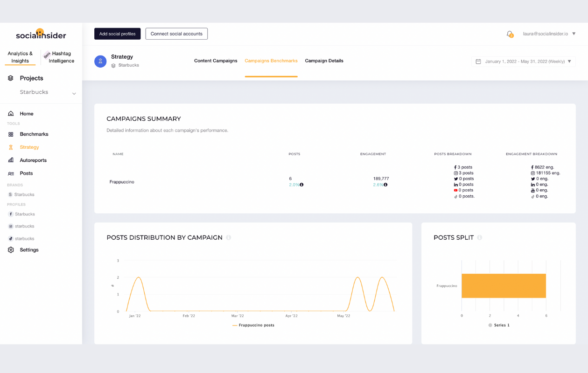Switch to Content Campaigns tab
Screen dimensions: 588x373
[216, 61]
